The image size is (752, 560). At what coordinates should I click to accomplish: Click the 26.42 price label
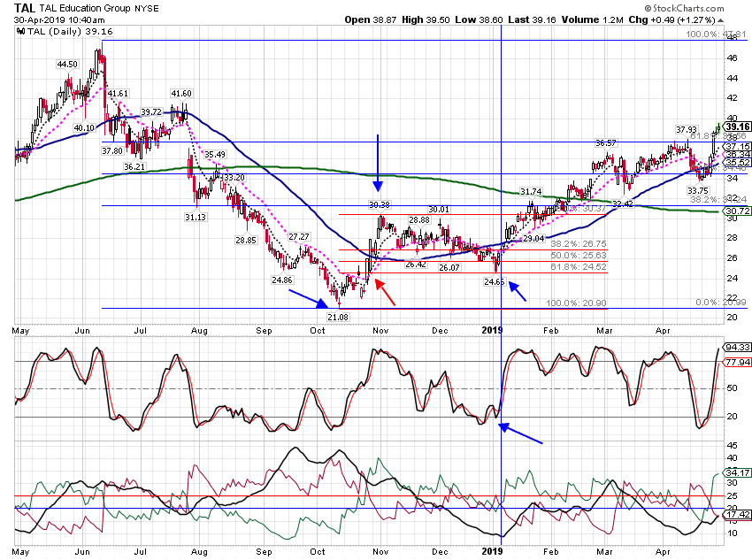tap(415, 265)
